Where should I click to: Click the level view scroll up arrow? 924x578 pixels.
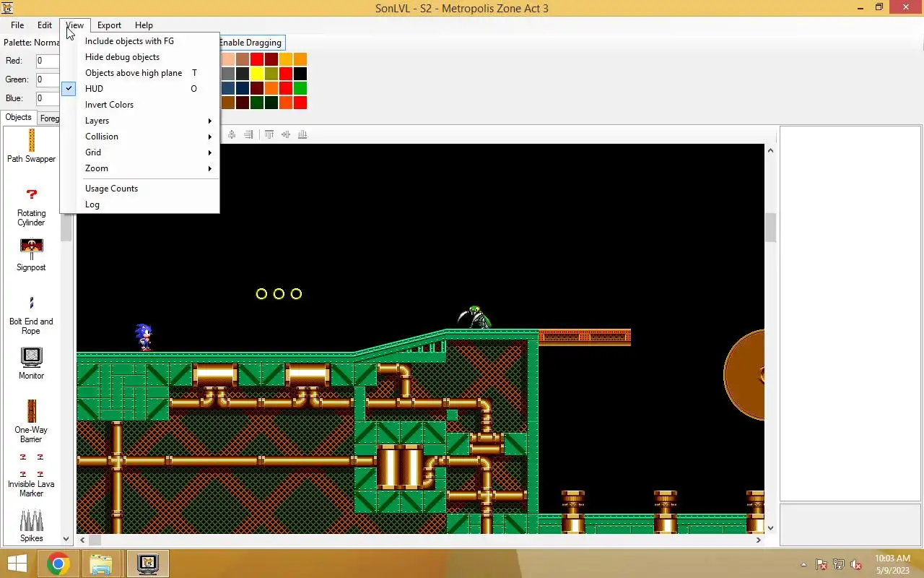pos(770,150)
